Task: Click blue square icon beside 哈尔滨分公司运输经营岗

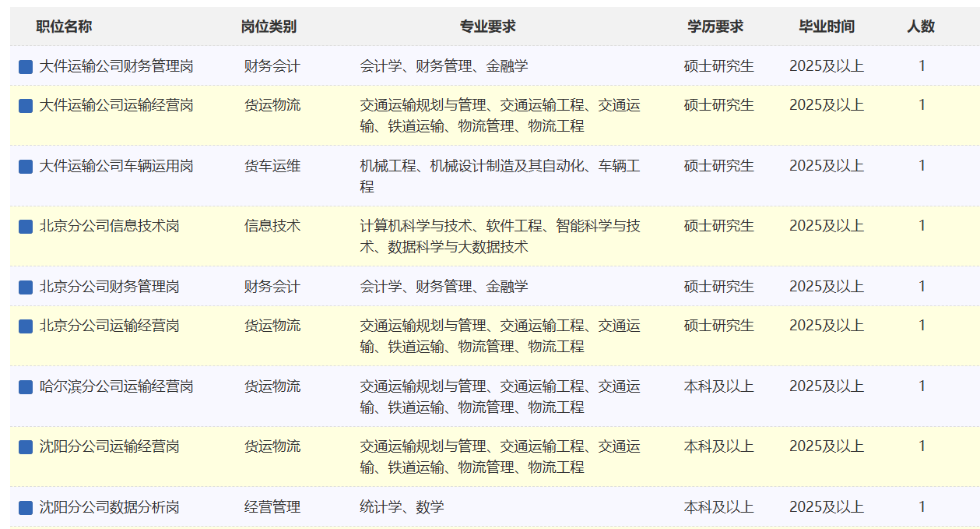Action: [x=26, y=387]
